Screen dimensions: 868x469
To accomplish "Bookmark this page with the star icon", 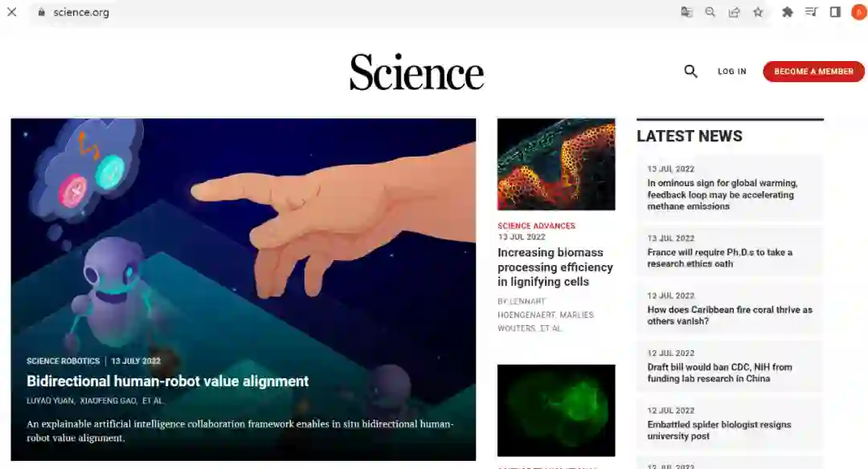I will pos(758,12).
